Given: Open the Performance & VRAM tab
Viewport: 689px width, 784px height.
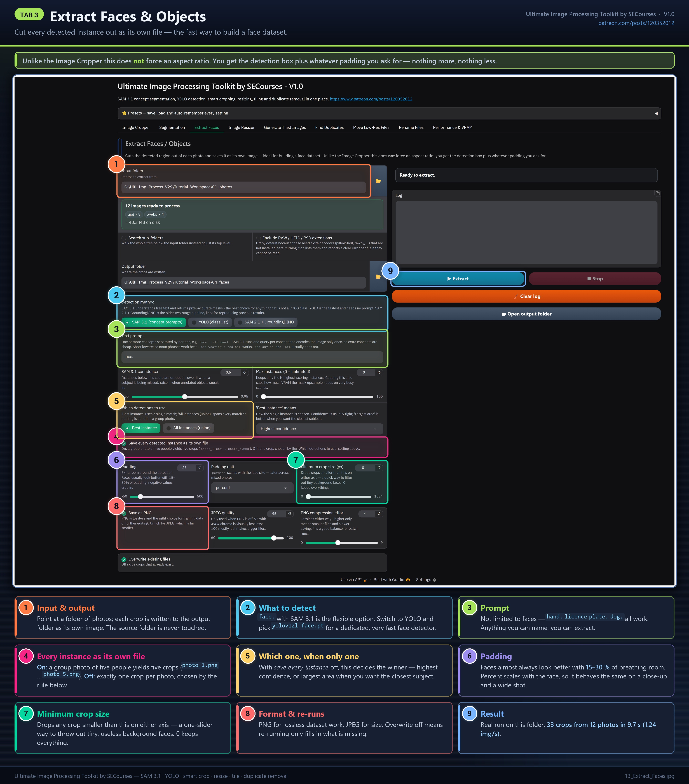Looking at the screenshot, I should (453, 128).
